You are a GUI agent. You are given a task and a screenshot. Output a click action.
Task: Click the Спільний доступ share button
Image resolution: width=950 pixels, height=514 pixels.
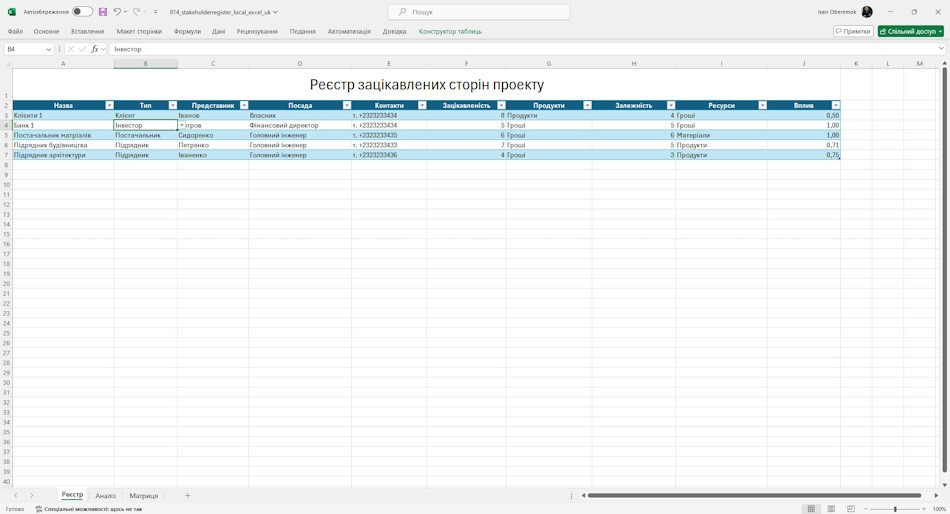(911, 31)
